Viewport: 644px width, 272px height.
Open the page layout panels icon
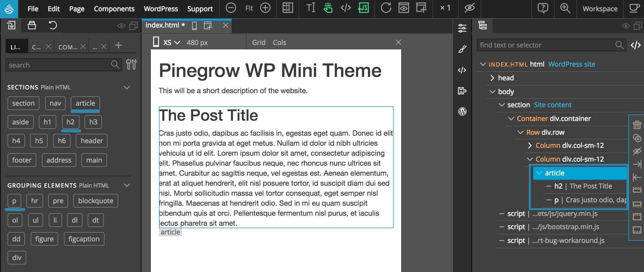288,8
